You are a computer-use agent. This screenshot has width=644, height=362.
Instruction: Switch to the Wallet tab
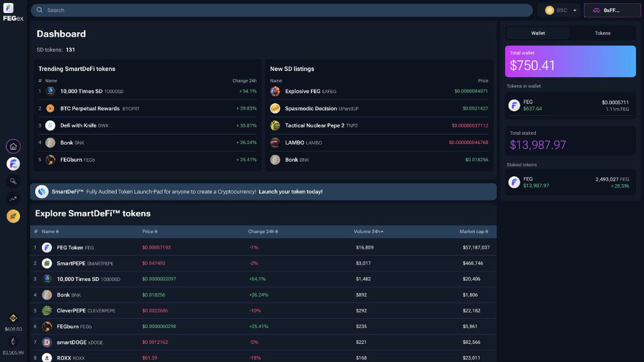click(x=538, y=33)
